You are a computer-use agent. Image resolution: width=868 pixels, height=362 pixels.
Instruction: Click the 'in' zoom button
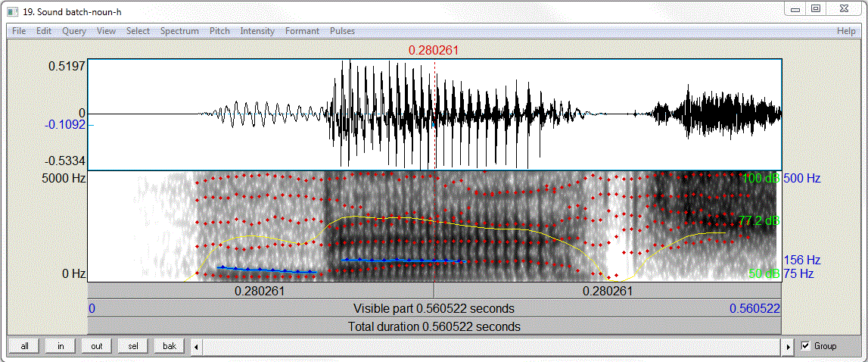[61, 346]
